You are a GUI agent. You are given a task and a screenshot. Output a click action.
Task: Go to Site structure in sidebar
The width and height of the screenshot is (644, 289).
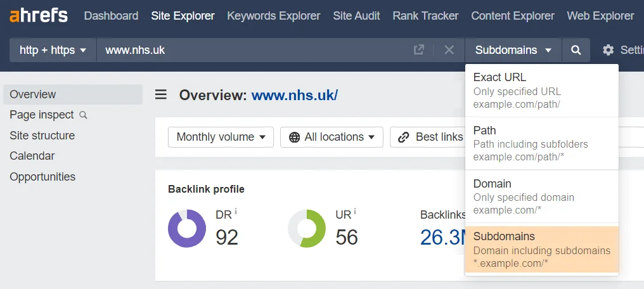[42, 136]
